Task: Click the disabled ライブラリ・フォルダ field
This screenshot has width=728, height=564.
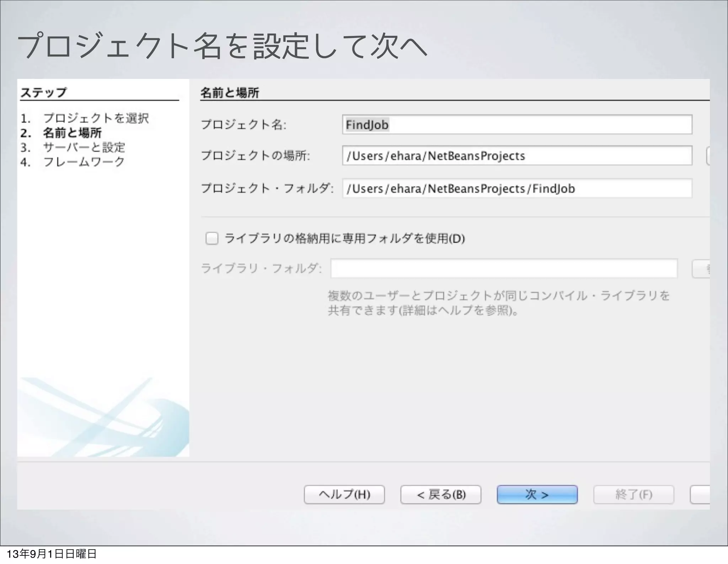Action: pos(504,268)
